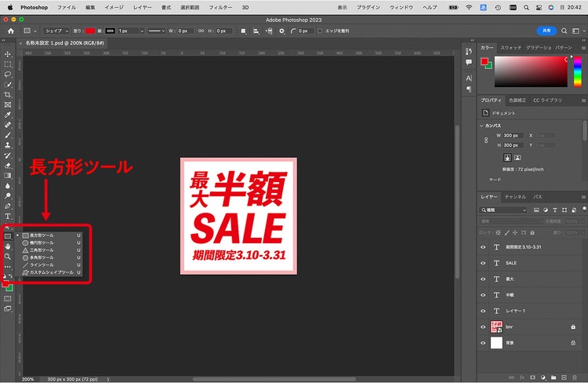The image size is (588, 383).
Task: Click the Delete layer trash icon
Action: pos(575,378)
